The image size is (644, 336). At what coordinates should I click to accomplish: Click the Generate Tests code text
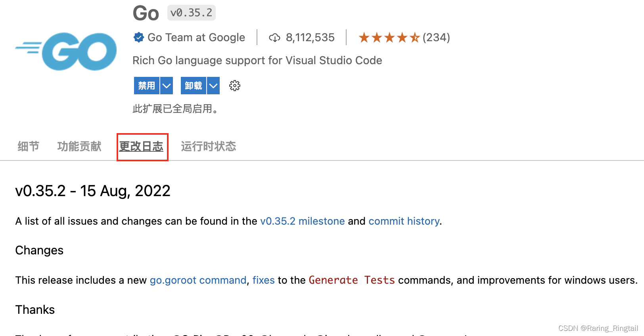tap(352, 280)
